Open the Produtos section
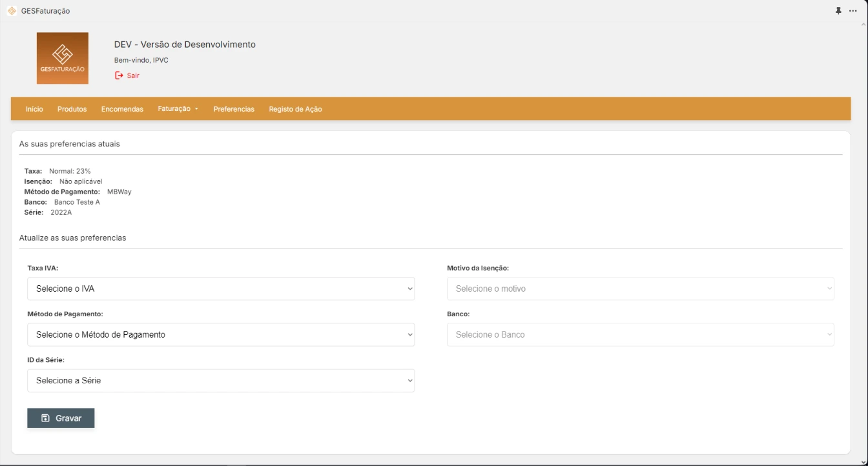Viewport: 868px width, 466px height. (71, 109)
